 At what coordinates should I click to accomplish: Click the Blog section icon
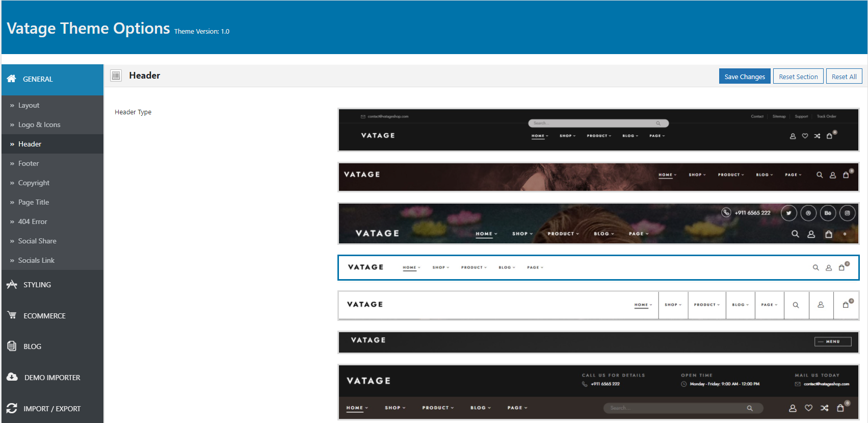coord(12,346)
